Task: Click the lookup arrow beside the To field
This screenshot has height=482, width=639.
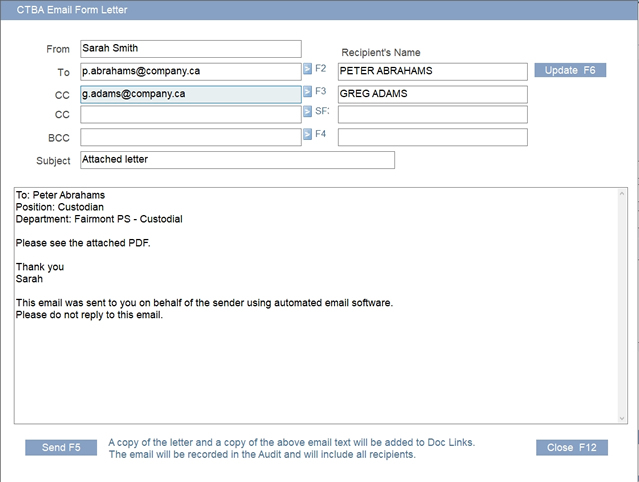Action: [x=308, y=70]
